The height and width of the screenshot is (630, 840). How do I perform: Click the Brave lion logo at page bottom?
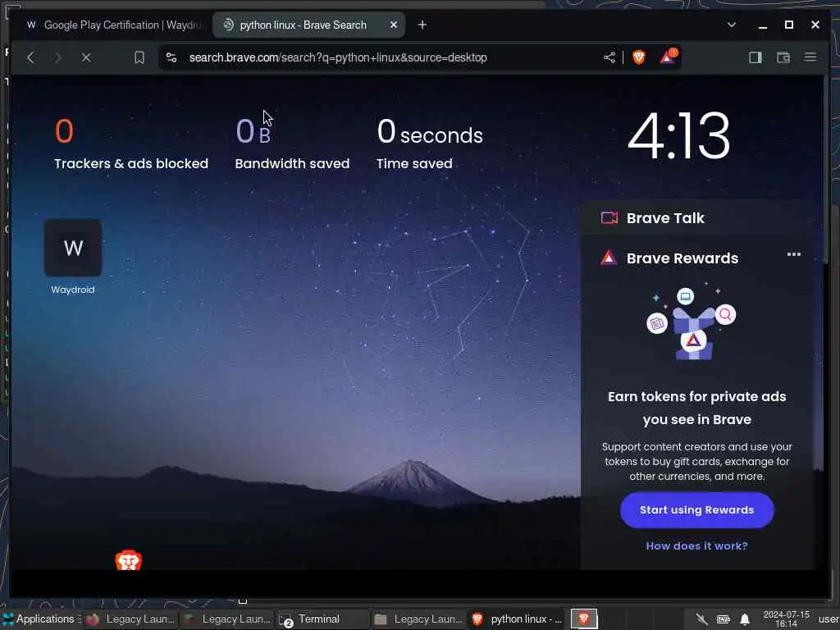click(x=129, y=560)
